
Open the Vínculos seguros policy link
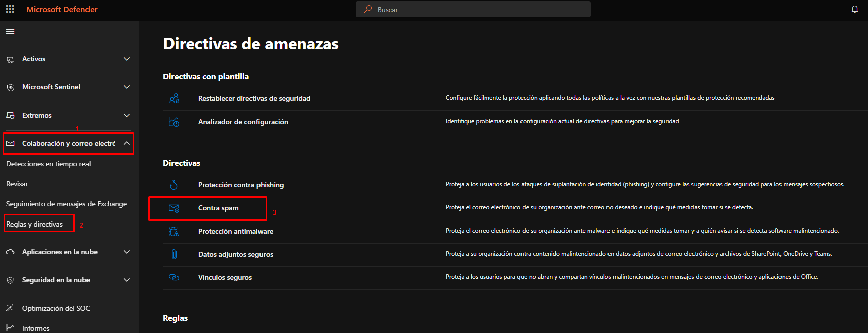pyautogui.click(x=225, y=277)
